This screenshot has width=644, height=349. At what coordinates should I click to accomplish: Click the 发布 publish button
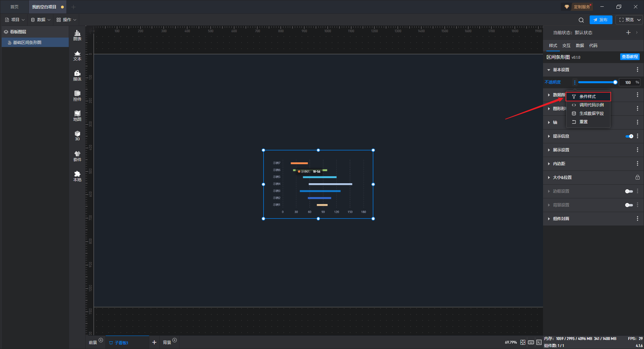[x=601, y=20]
